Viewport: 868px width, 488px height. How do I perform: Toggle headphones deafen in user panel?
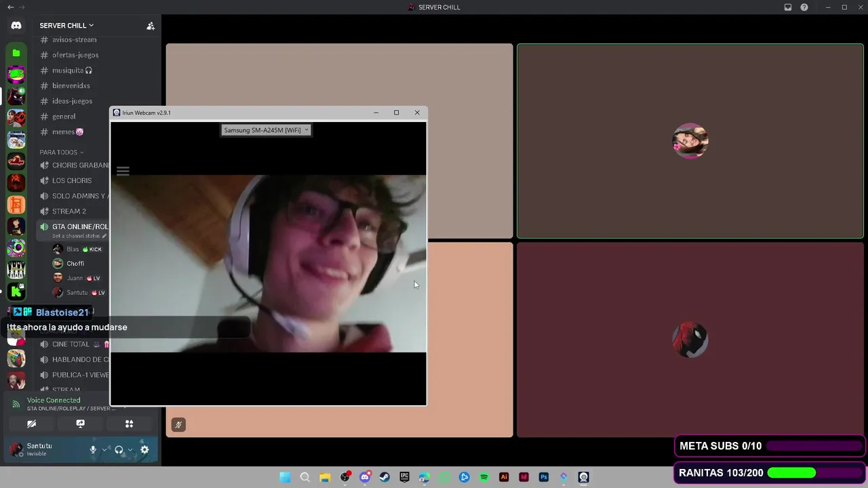point(119,449)
